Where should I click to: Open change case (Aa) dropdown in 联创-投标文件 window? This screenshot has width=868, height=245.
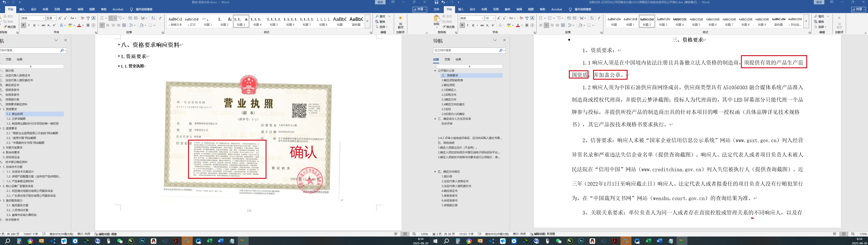73,18
